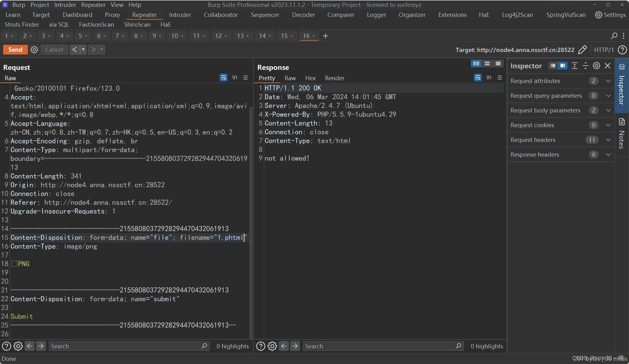
Task: Select combined tabbed layout view
Action: pyautogui.click(x=498, y=64)
